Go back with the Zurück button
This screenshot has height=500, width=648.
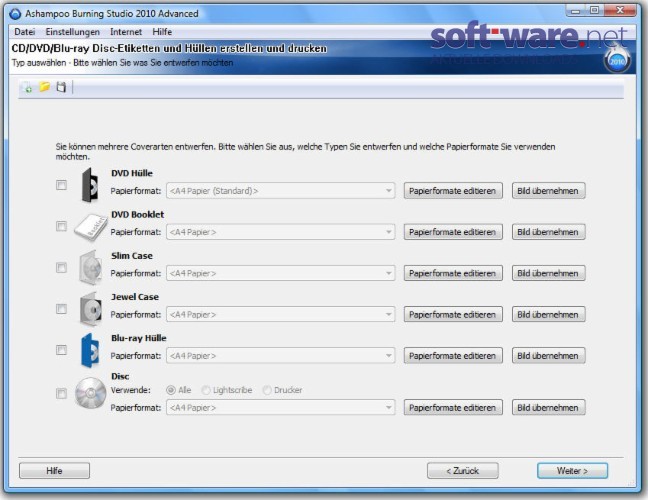pos(462,471)
